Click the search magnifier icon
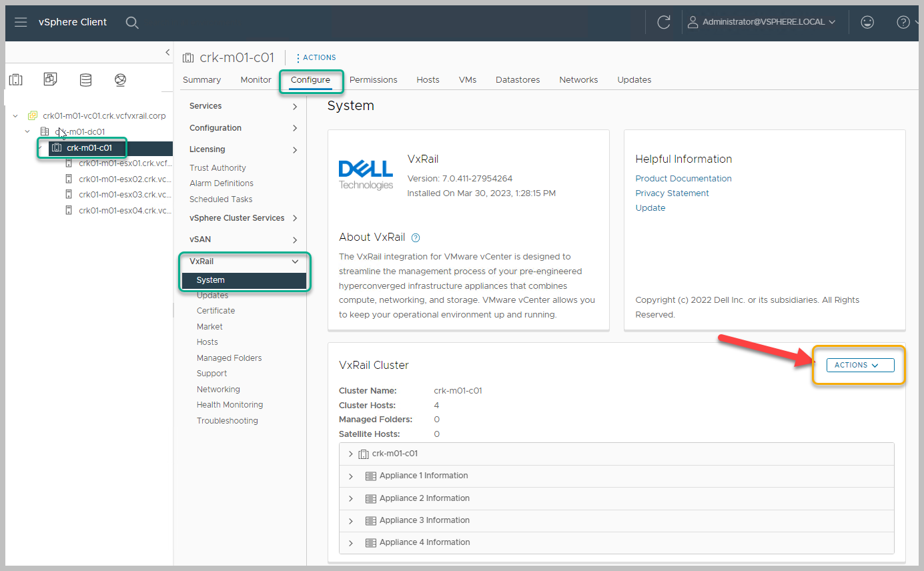This screenshot has width=924, height=571. (x=132, y=23)
